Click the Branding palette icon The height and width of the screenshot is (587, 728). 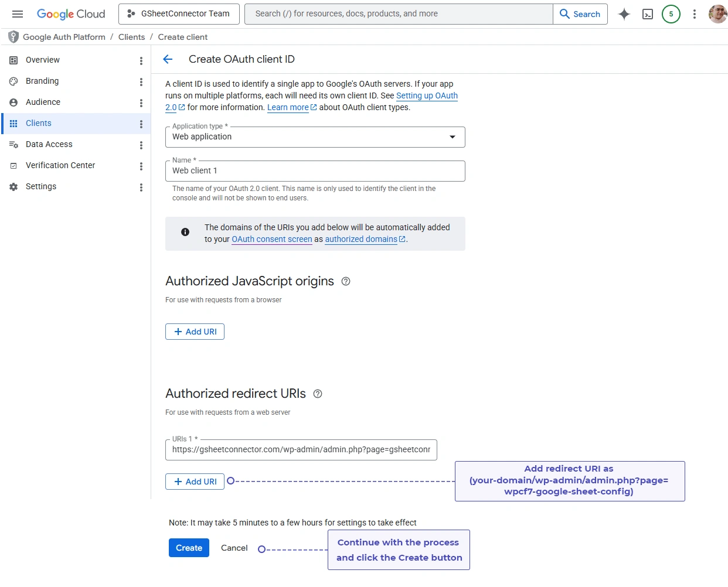click(x=13, y=81)
